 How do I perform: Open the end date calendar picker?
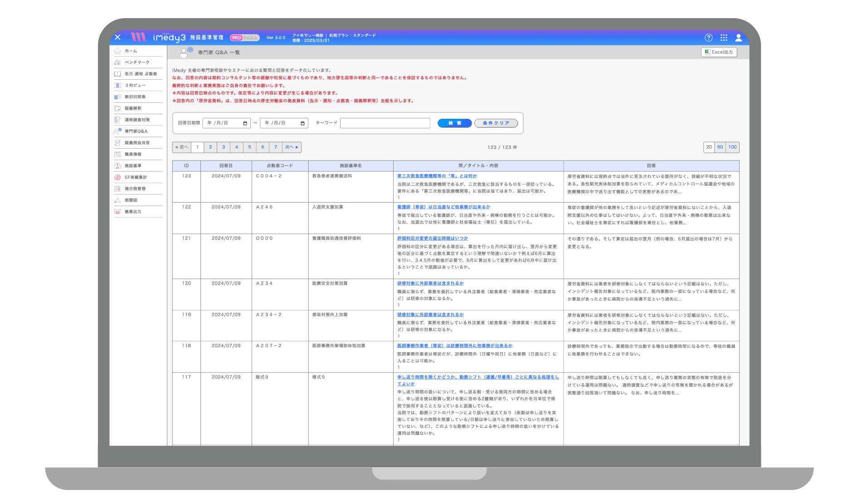click(302, 123)
